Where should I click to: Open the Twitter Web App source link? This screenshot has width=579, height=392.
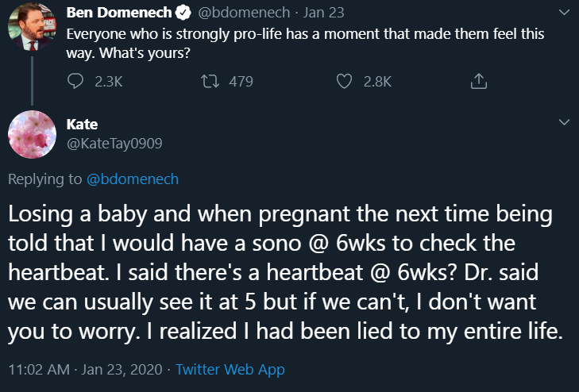coord(230,370)
